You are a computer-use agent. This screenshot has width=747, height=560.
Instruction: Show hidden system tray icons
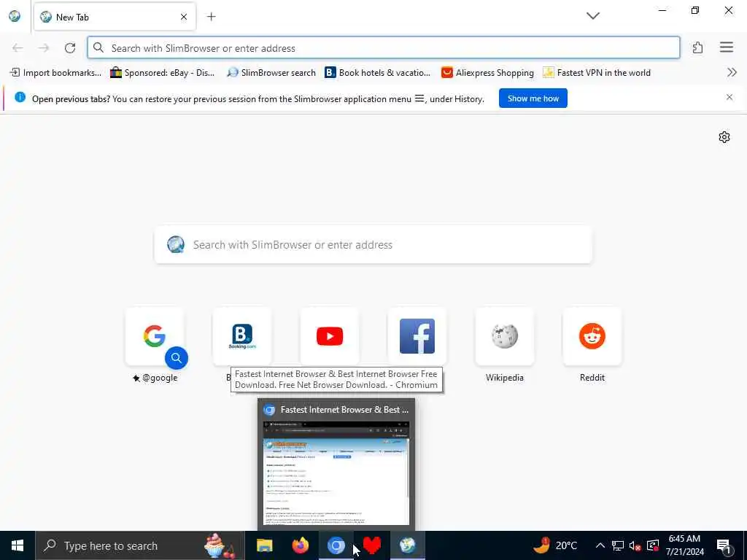(600, 545)
